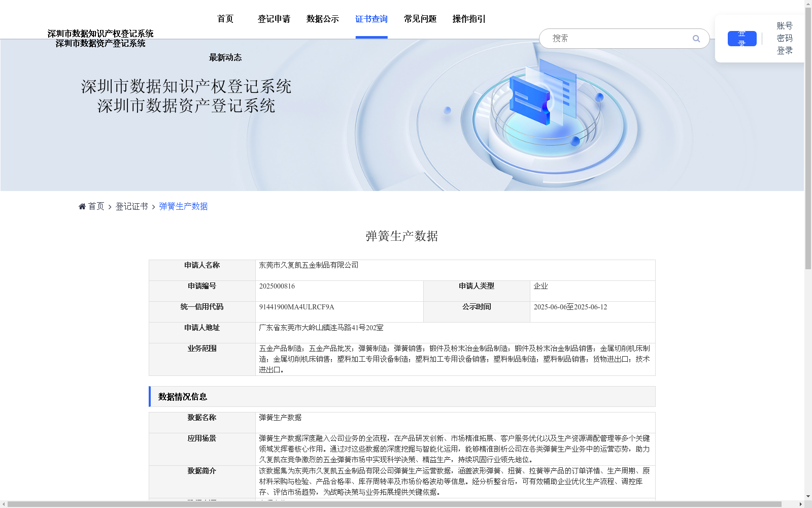Image resolution: width=812 pixels, height=508 pixels.
Task: Click the 数据情况信息 section header
Action: 402,397
